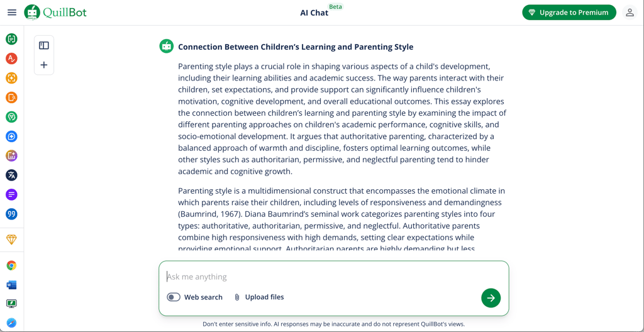Enable the Web search toggle
The image size is (644, 332).
(x=174, y=297)
